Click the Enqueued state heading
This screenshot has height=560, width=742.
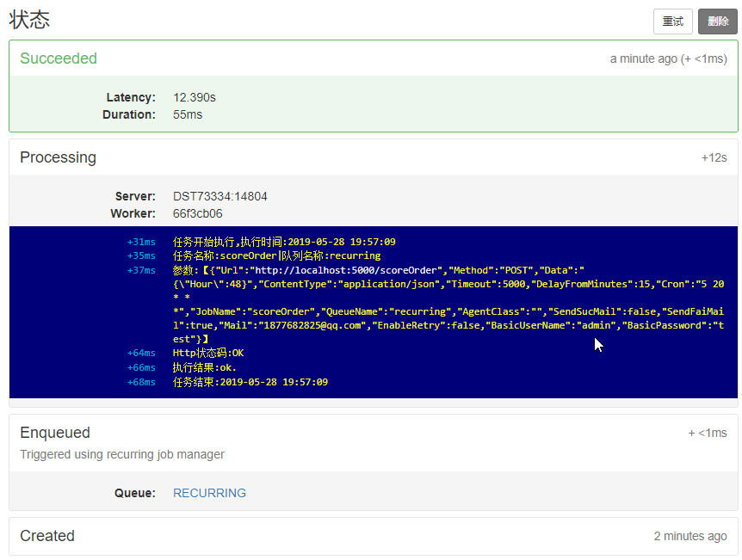[x=55, y=433]
